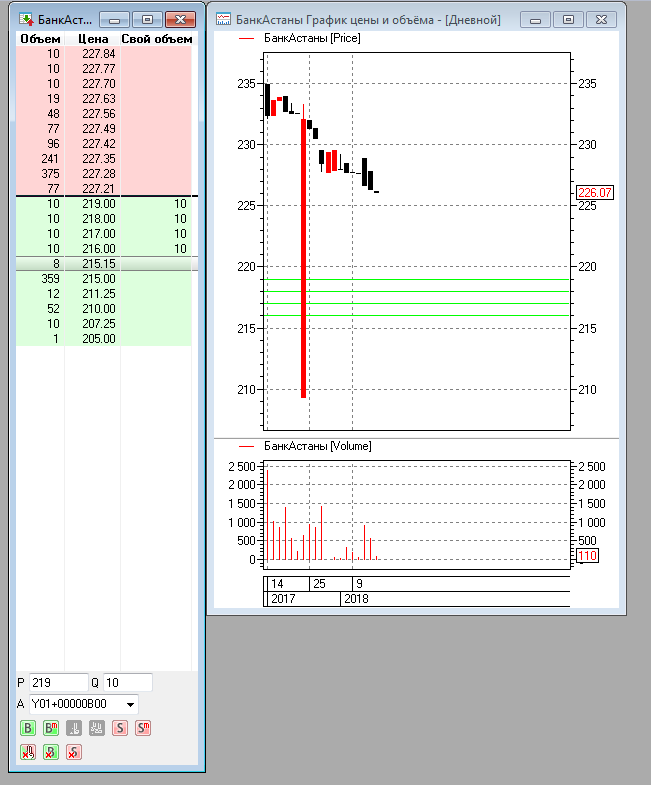Click volume 375 in the 227.28 row
The width and height of the screenshot is (651, 785).
(x=50, y=174)
